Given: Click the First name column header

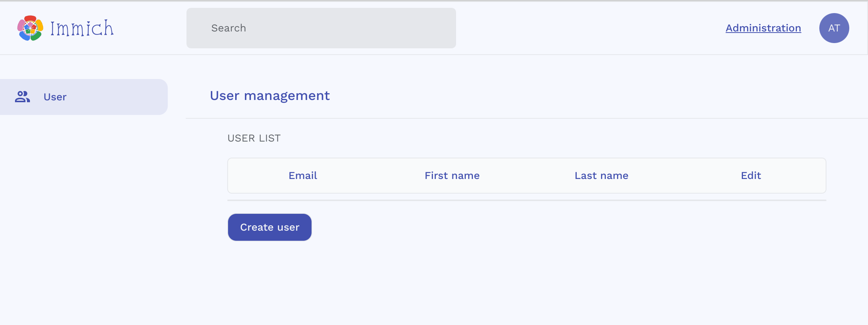Looking at the screenshot, I should point(452,175).
